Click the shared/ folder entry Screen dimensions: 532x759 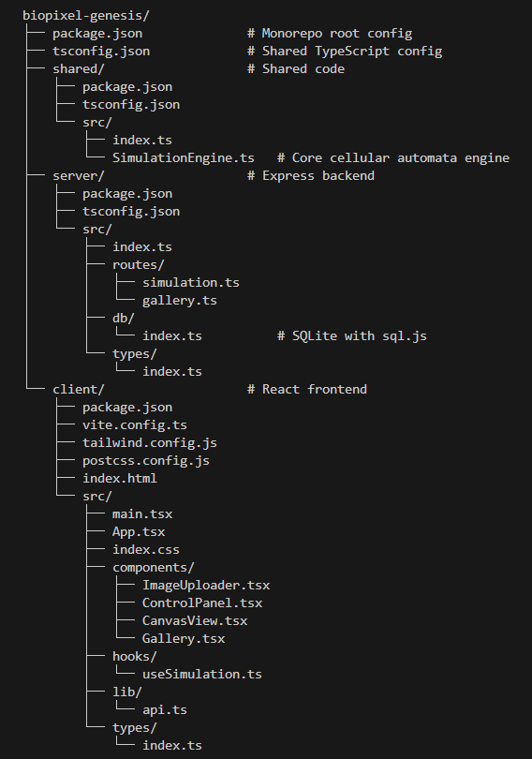coord(79,69)
